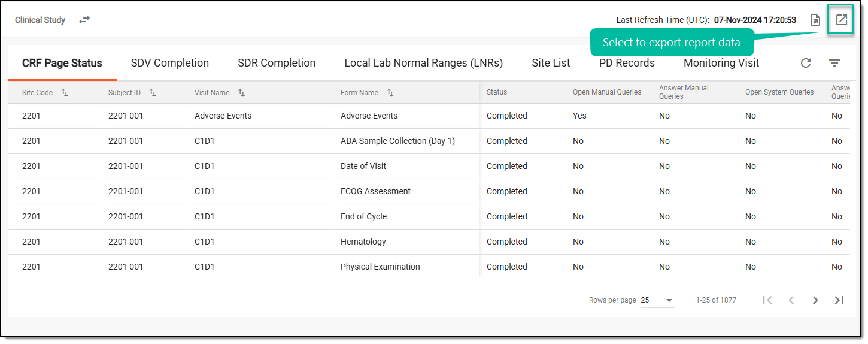Click the Answer Manual Queries column header
Viewport: 868px width, 344px height.
point(684,92)
